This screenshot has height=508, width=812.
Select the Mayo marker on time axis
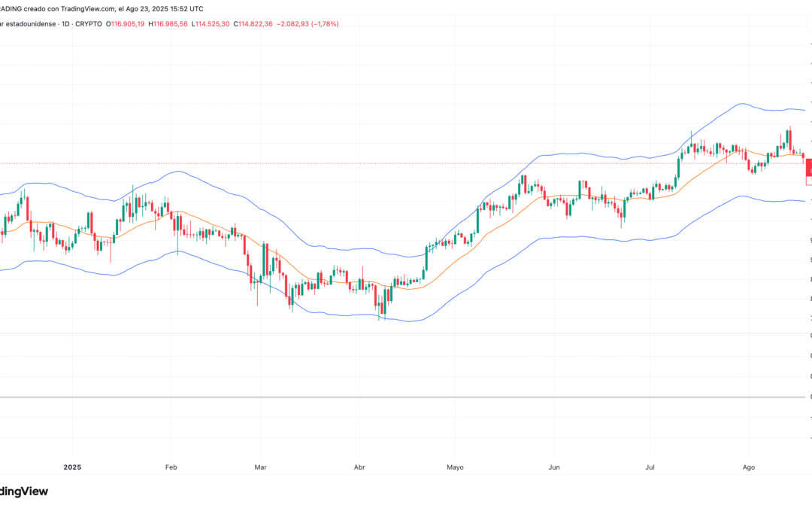[456, 467]
